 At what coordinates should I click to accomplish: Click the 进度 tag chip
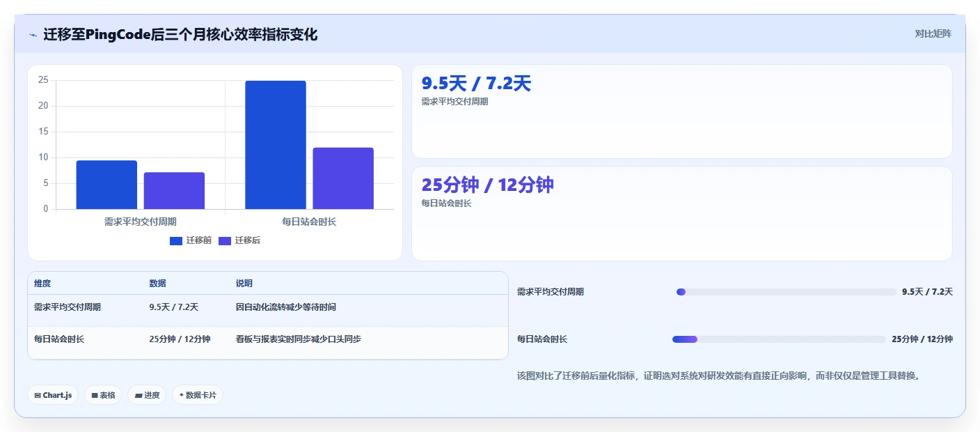click(147, 395)
